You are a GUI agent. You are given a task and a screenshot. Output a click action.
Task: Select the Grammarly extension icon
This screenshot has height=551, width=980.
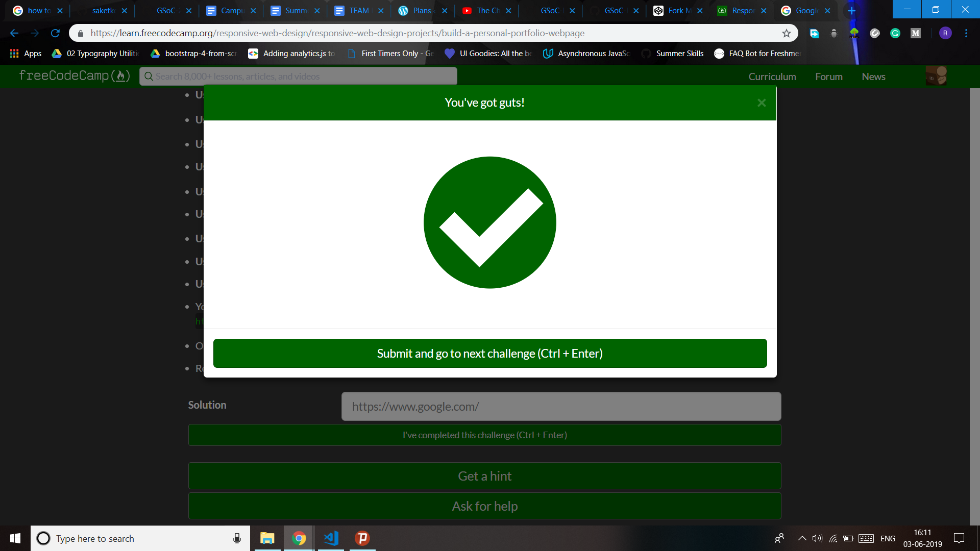click(x=895, y=33)
